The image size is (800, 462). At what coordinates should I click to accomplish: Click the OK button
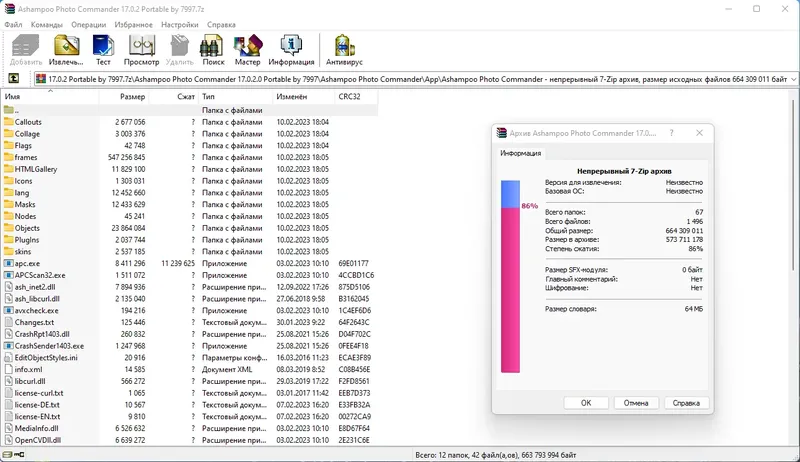(586, 403)
